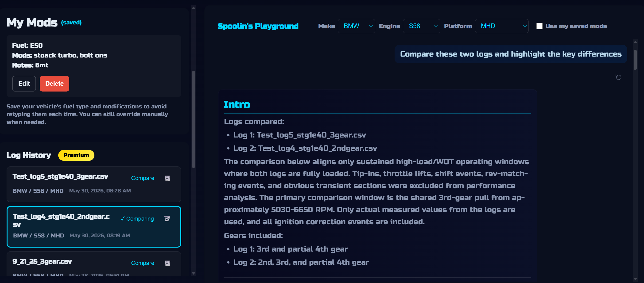Click the My Mods heading
Screen dimensions: 644x283
(32, 23)
